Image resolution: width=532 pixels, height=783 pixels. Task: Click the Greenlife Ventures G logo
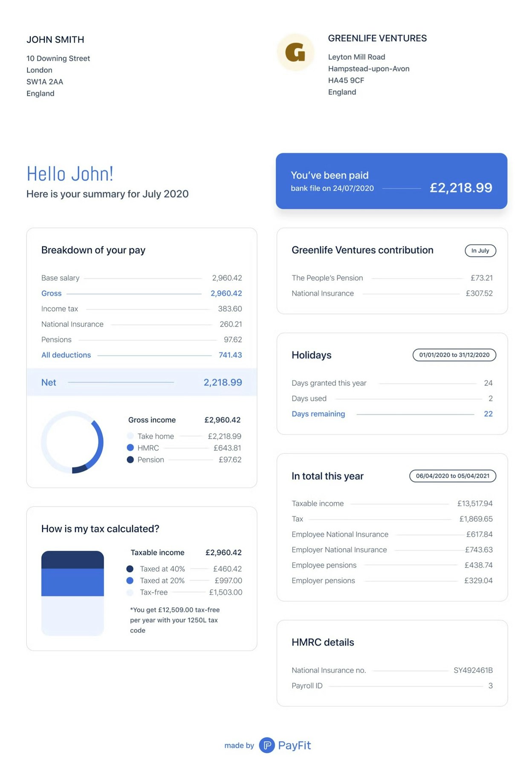295,52
